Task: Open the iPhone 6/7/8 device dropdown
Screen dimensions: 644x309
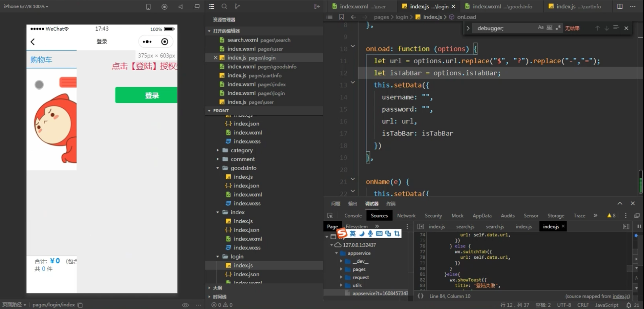Action: [x=26, y=6]
